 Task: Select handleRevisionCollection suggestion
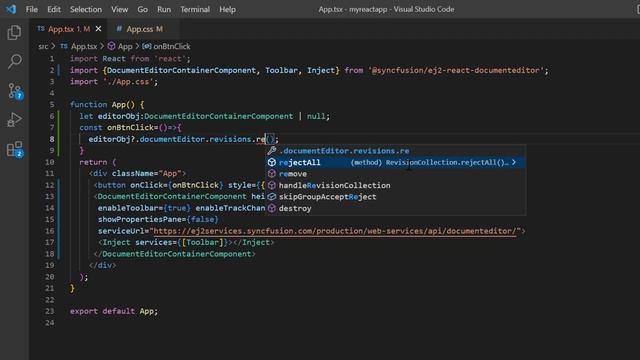tap(396, 185)
